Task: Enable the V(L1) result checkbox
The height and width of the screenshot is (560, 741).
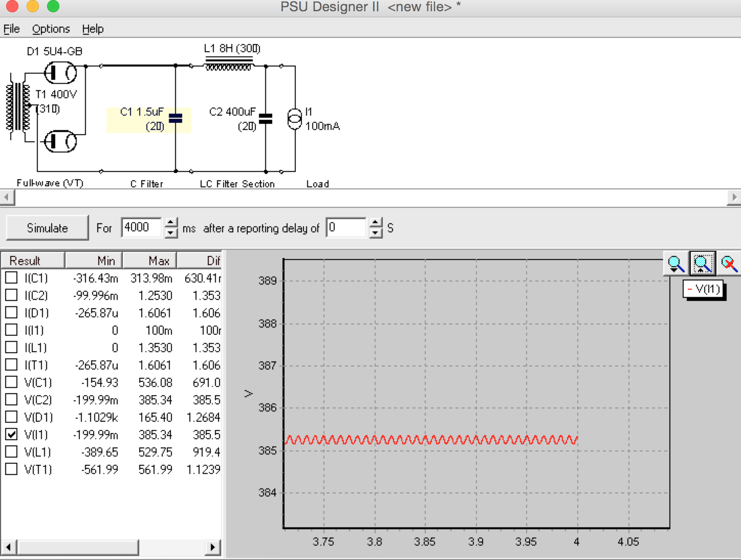Action: click(x=11, y=451)
